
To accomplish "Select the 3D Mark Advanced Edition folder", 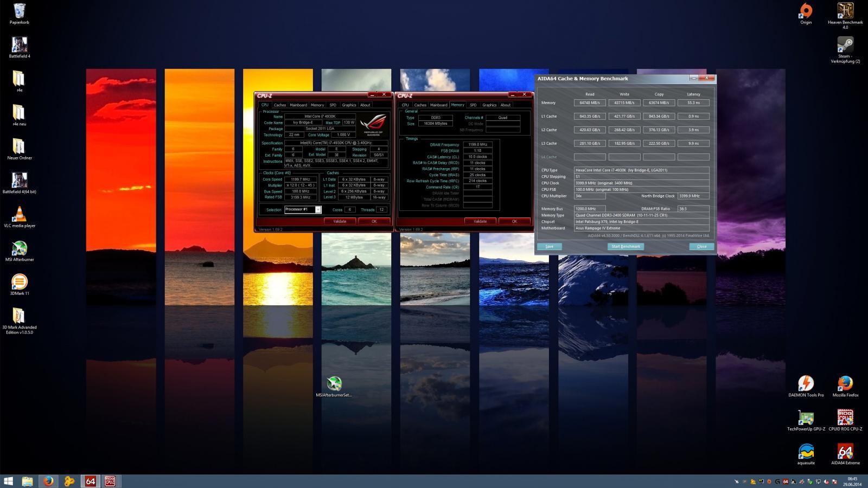I will point(20,321).
